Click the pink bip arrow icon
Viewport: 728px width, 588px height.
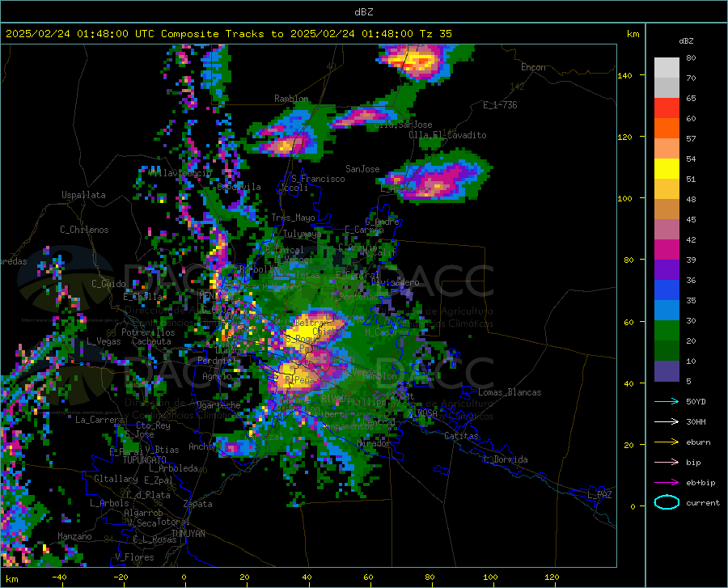[667, 463]
